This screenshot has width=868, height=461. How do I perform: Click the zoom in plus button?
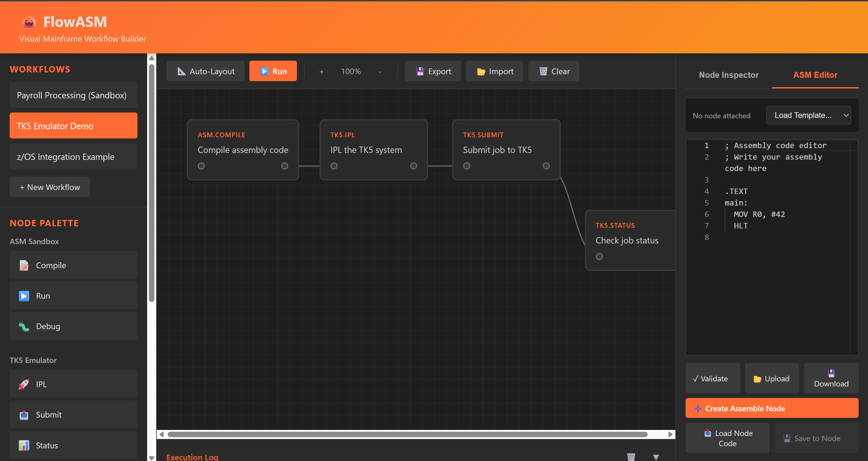[321, 72]
